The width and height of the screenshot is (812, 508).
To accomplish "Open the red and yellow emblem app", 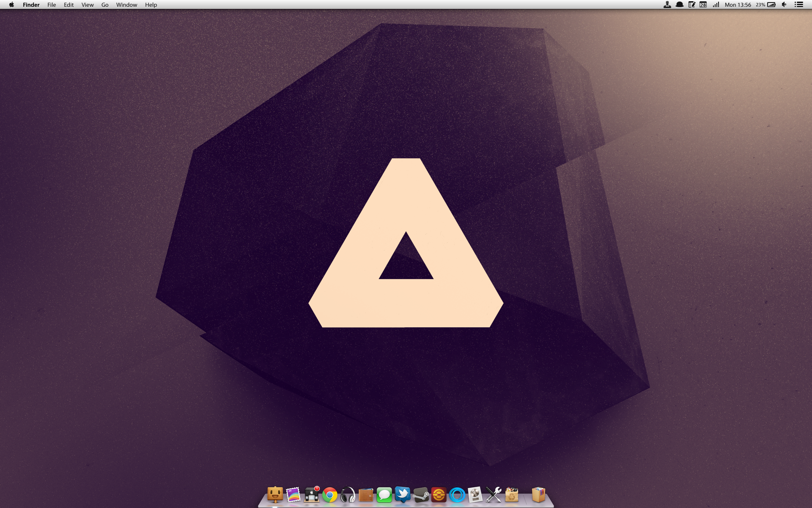I will (x=439, y=495).
